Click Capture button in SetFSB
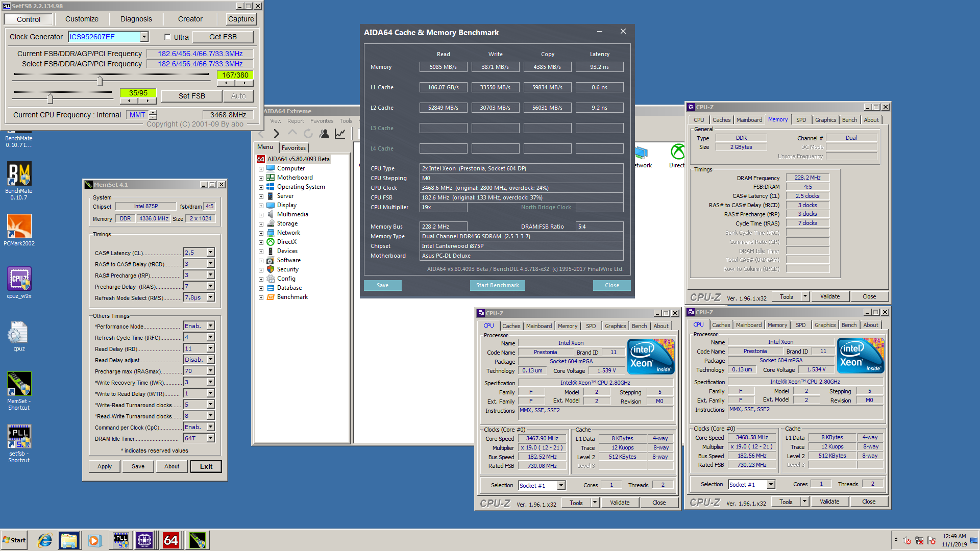Viewport: 980px width, 551px height. (241, 19)
